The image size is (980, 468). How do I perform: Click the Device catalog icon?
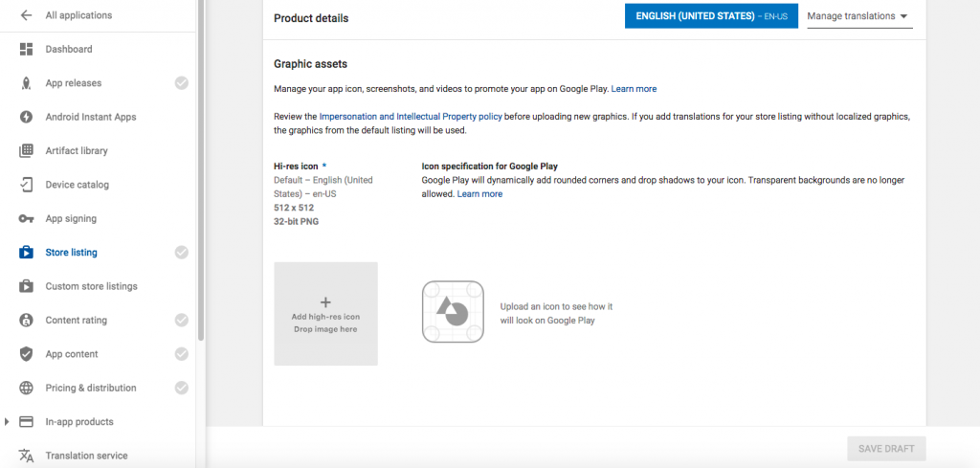[x=26, y=185]
